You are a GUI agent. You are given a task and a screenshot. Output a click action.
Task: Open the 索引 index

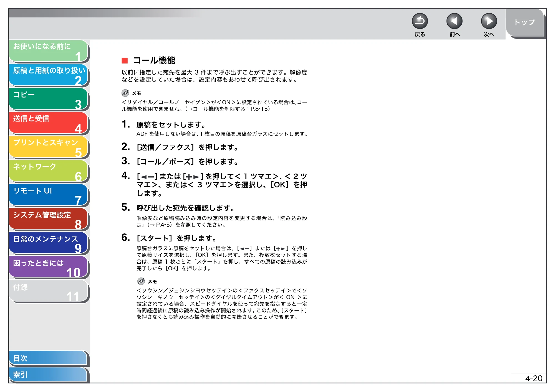48,375
